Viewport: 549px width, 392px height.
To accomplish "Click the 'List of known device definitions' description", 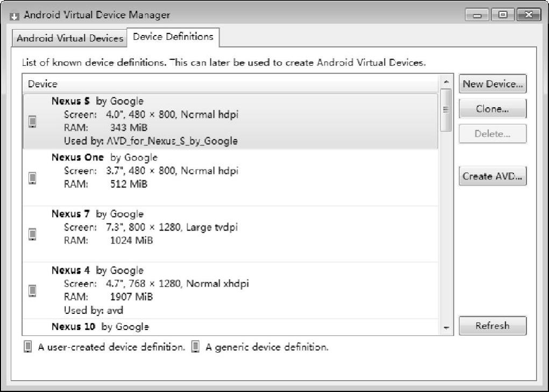I will (224, 62).
